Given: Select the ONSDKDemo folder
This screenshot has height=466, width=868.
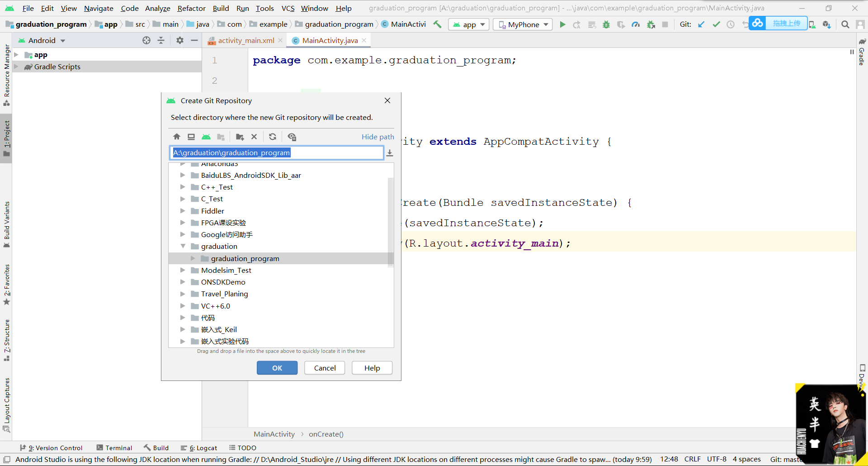Looking at the screenshot, I should click(x=223, y=282).
